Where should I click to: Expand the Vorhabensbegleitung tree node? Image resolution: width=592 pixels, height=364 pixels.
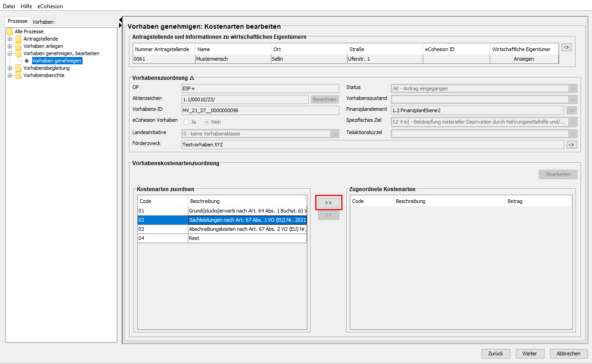(10, 68)
